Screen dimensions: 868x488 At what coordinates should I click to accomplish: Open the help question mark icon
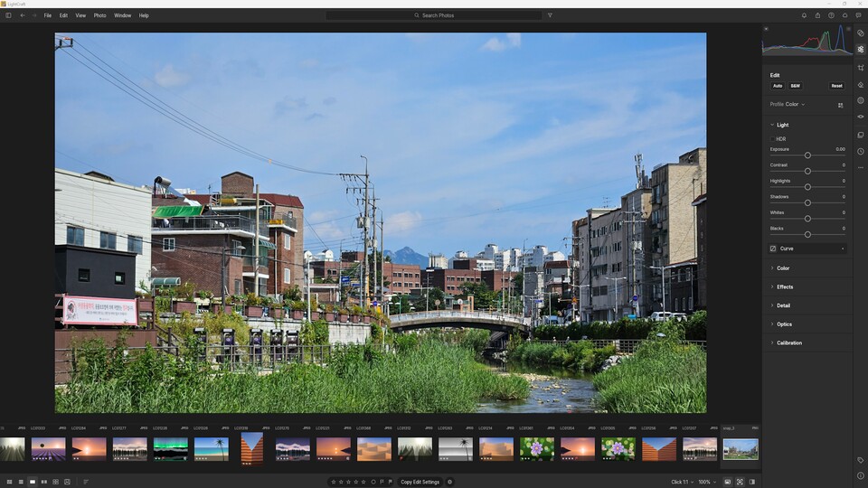831,15
